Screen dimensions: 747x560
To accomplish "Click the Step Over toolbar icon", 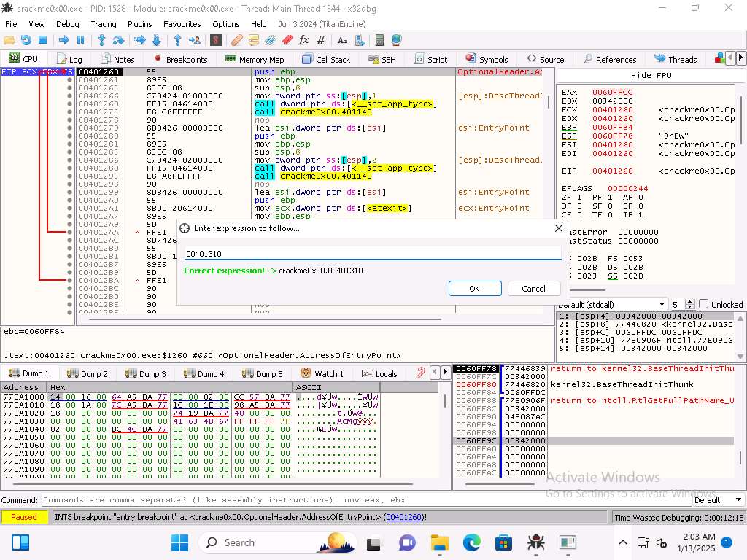I will [118, 40].
